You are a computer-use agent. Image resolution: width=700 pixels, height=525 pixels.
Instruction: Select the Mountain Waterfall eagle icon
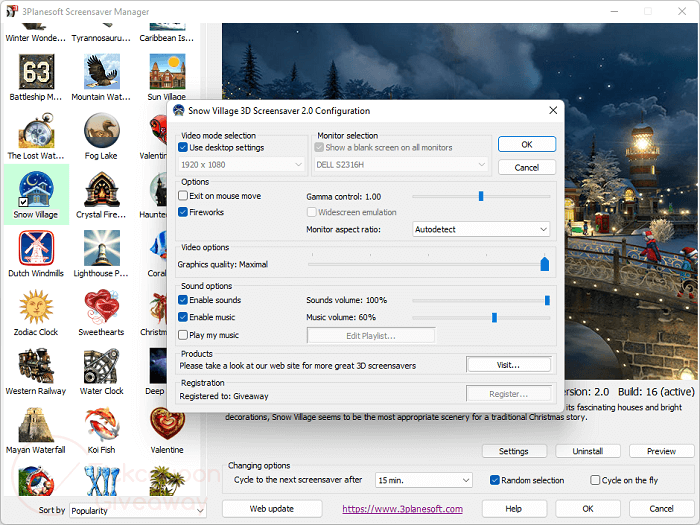pyautogui.click(x=101, y=71)
